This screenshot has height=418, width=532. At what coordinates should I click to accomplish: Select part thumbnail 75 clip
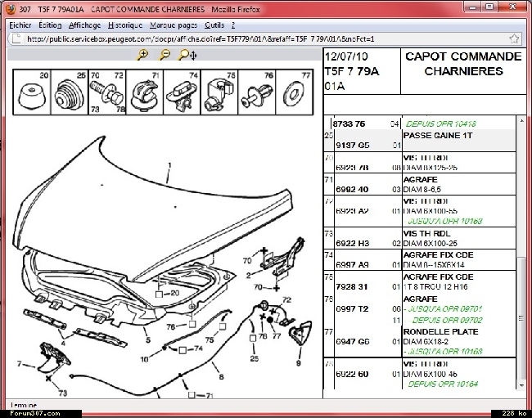click(x=219, y=92)
